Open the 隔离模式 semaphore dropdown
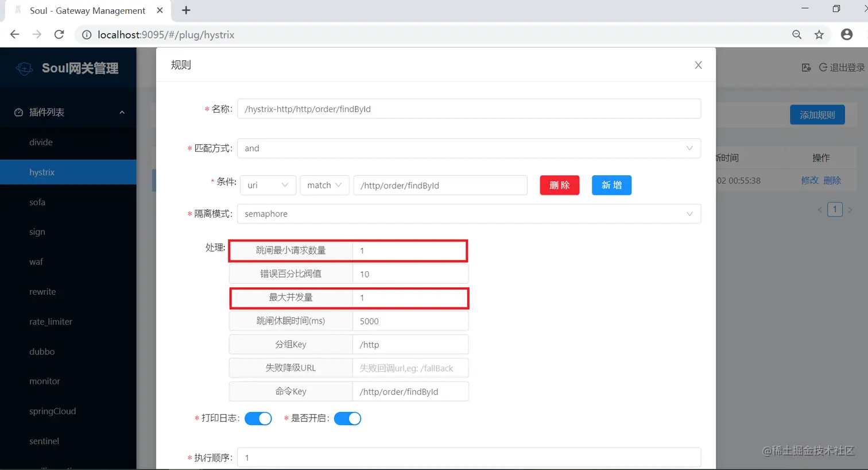 pyautogui.click(x=469, y=214)
